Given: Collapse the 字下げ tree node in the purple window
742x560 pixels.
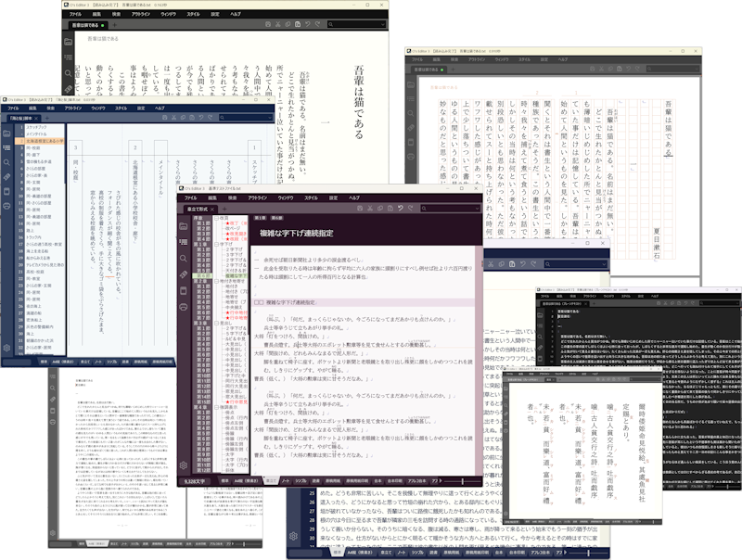Looking at the screenshot, I should pyautogui.click(x=217, y=244).
